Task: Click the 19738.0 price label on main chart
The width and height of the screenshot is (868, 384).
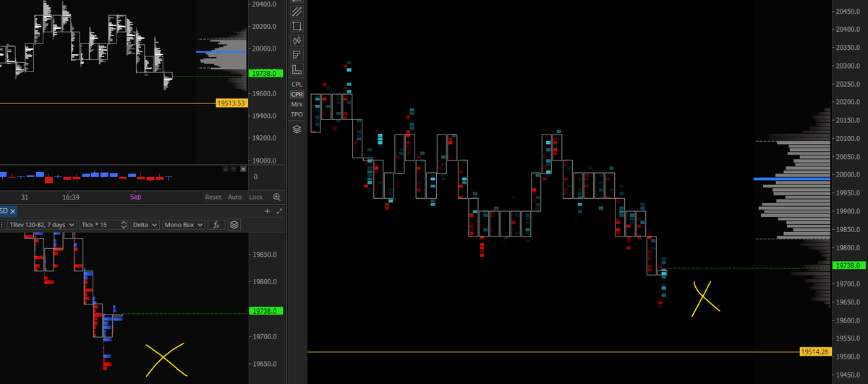Action: point(849,265)
